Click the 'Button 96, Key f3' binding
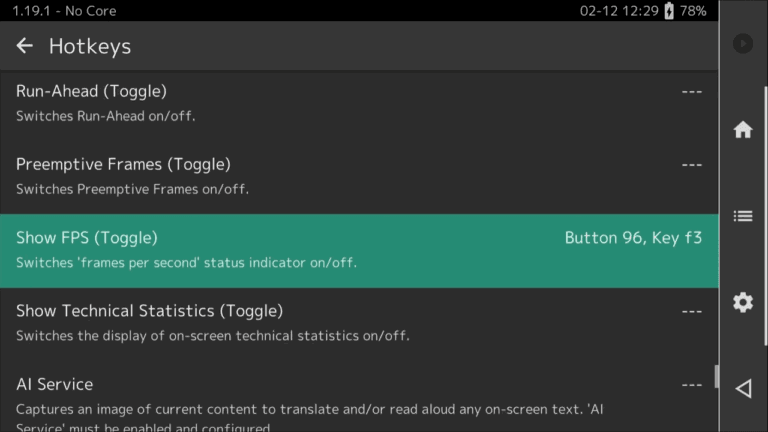The height and width of the screenshot is (432, 768). [633, 238]
